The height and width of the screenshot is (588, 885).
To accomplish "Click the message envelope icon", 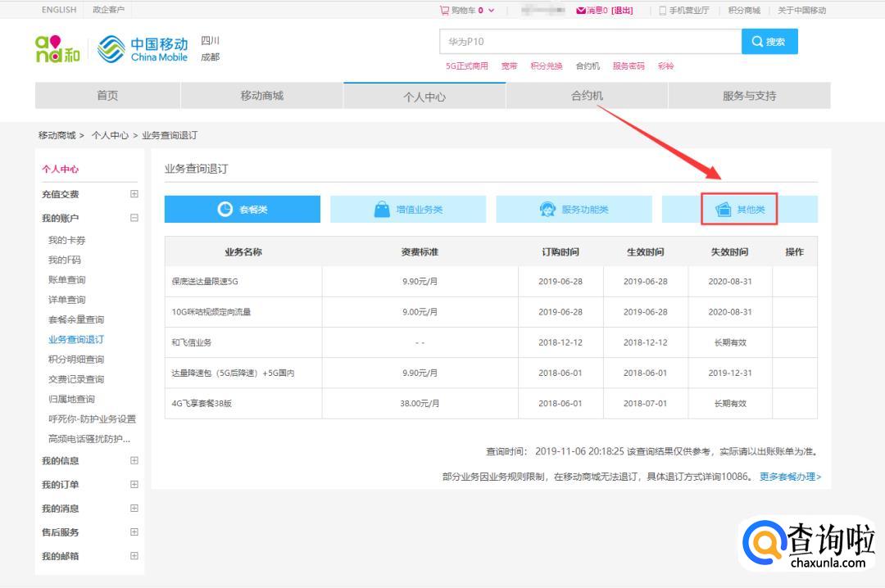I will tap(581, 11).
